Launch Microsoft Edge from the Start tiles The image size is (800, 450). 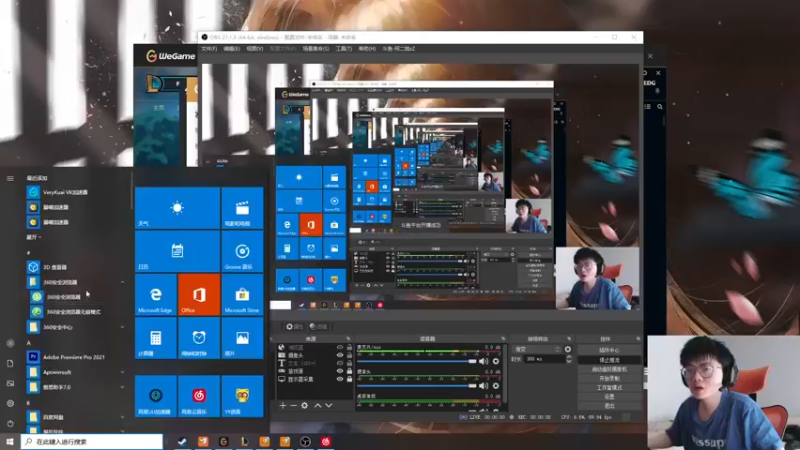(x=156, y=294)
